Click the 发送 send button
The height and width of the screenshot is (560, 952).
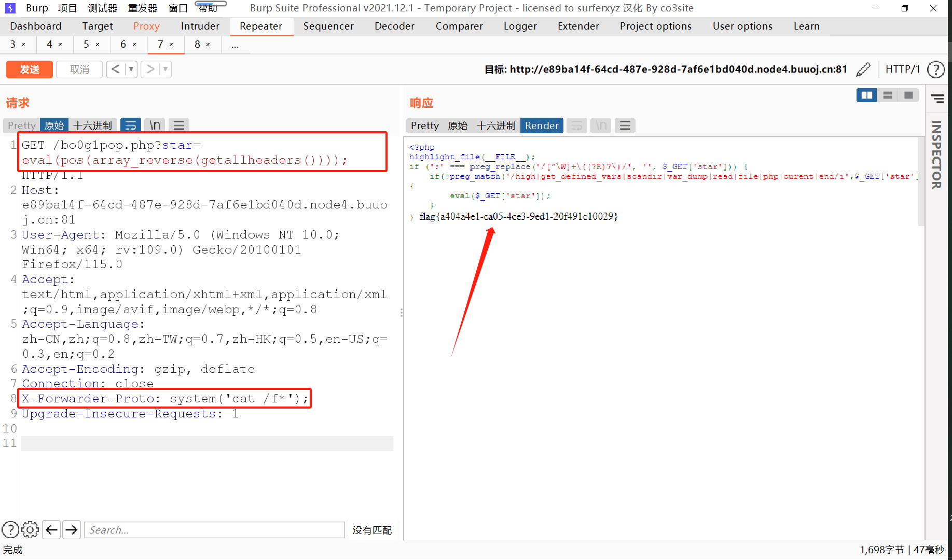click(30, 69)
